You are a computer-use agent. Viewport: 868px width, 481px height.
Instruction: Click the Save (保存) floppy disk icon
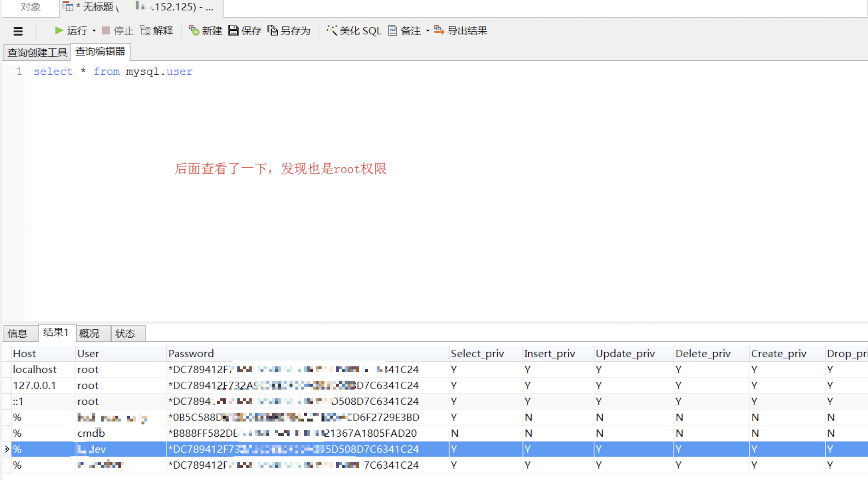pyautogui.click(x=233, y=30)
